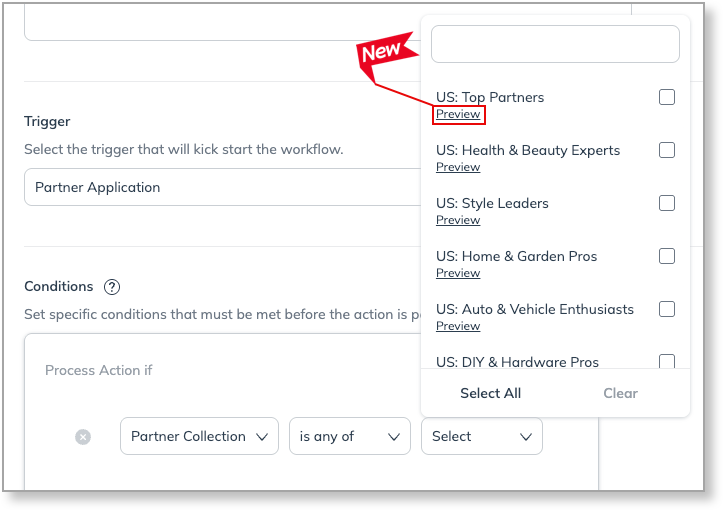The image size is (723, 510).
Task: Open the Partner Application trigger dropdown
Action: pos(220,187)
